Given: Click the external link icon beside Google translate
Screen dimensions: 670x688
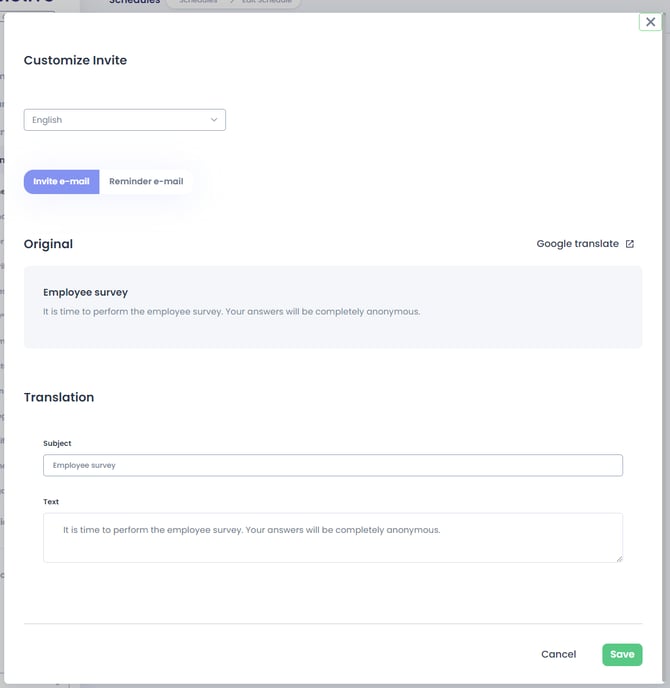Looking at the screenshot, I should tap(630, 244).
